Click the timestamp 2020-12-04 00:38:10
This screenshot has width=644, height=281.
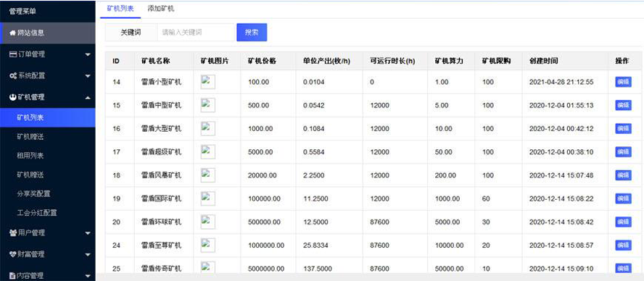pyautogui.click(x=561, y=152)
